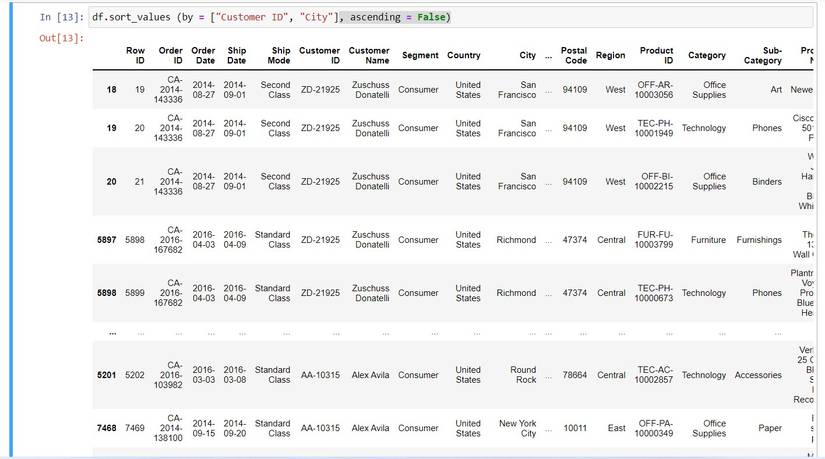Click the Region column header
Viewport: 825px width, 459px height.
point(610,55)
